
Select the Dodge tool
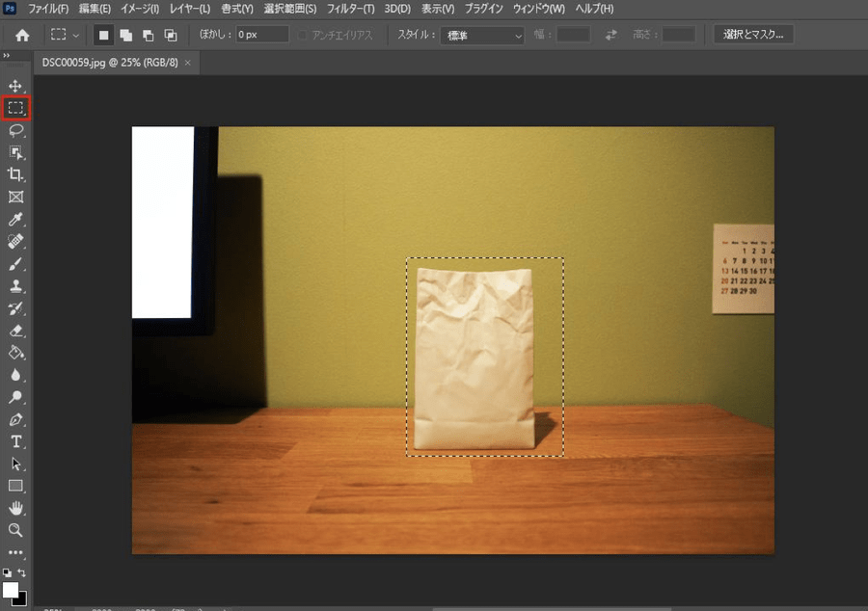click(x=15, y=397)
